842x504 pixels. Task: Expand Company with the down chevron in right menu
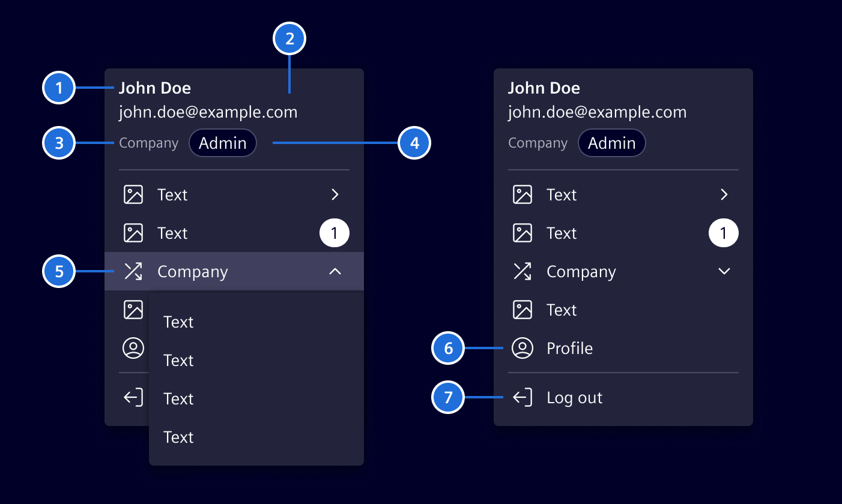click(724, 272)
